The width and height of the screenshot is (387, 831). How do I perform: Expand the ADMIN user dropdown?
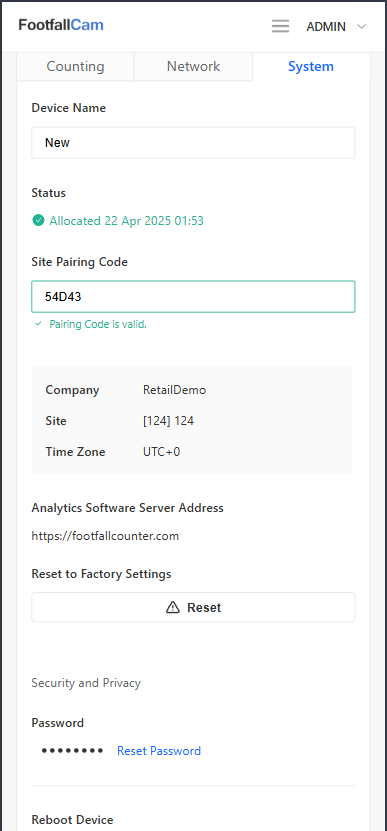pos(336,26)
